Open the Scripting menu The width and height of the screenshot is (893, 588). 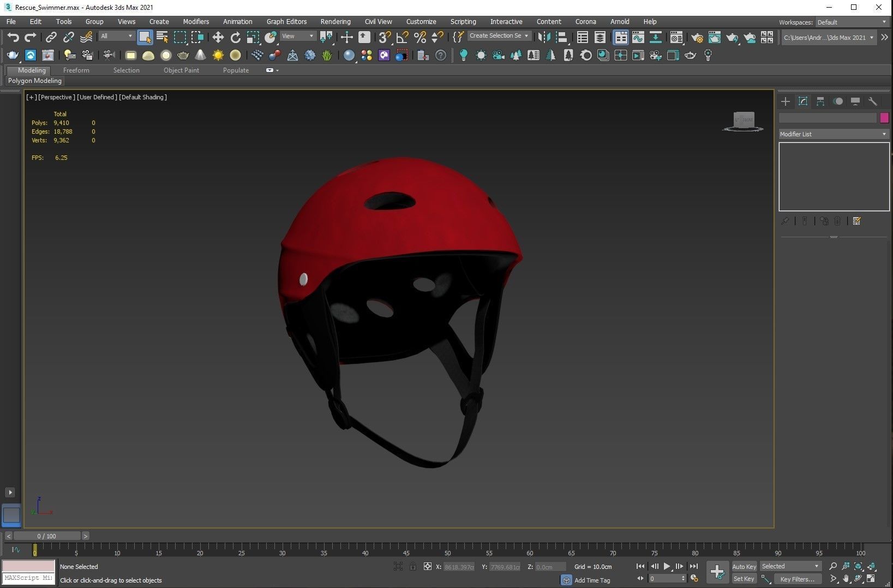[x=463, y=22]
